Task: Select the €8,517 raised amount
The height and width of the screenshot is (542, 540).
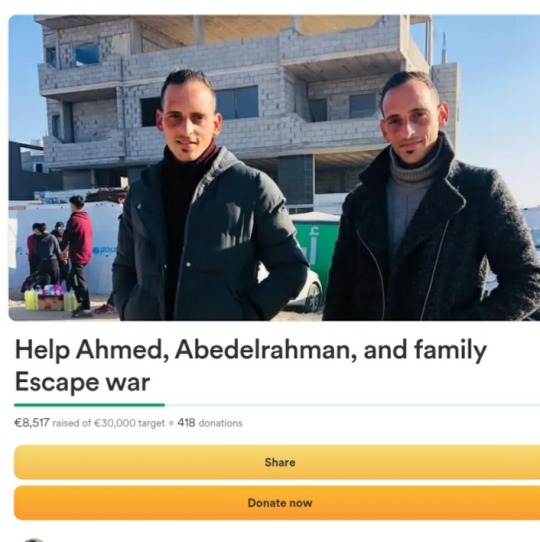Action: [32, 423]
